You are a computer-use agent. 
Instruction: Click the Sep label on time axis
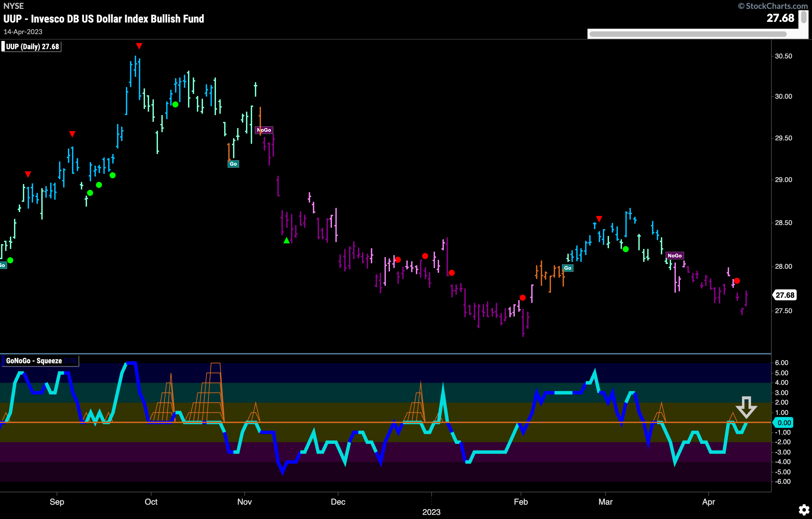point(57,502)
